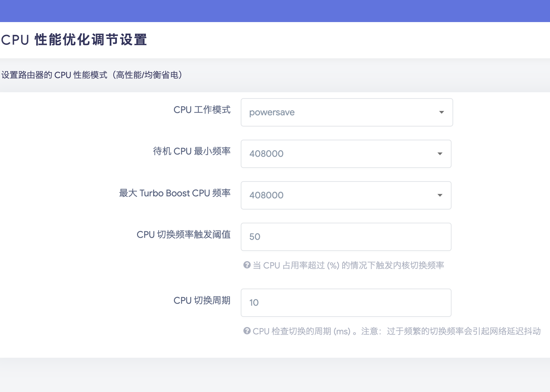
Task: Click the CPU 切换频率触发阈值 input field
Action: pos(346,237)
